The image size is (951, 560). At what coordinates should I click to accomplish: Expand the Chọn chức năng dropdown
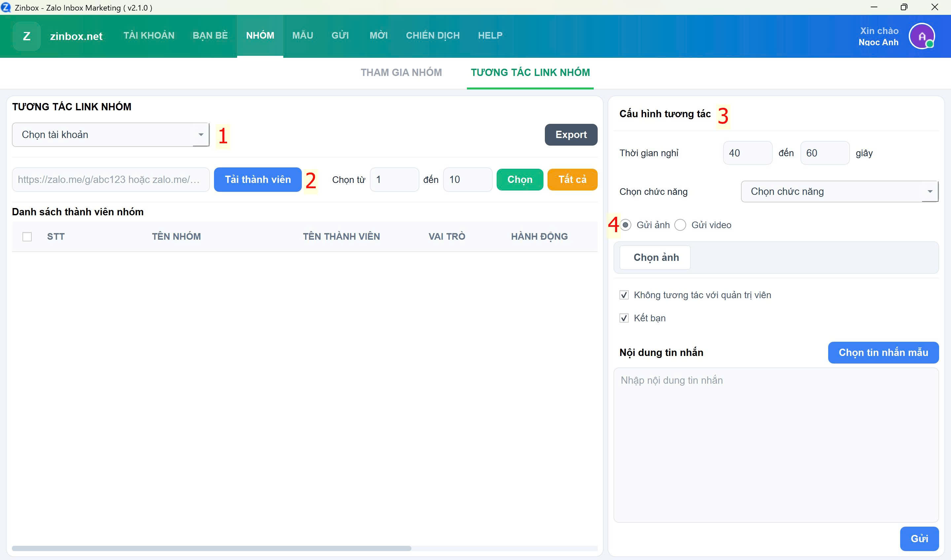(839, 192)
